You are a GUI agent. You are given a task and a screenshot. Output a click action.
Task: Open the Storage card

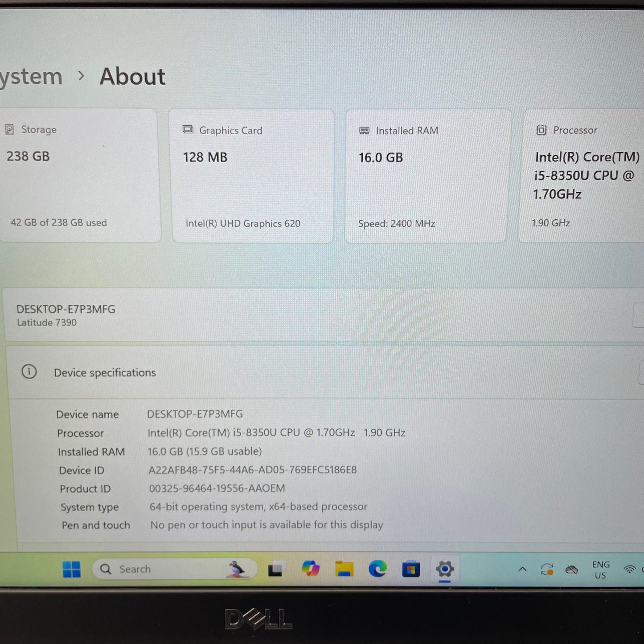(78, 176)
